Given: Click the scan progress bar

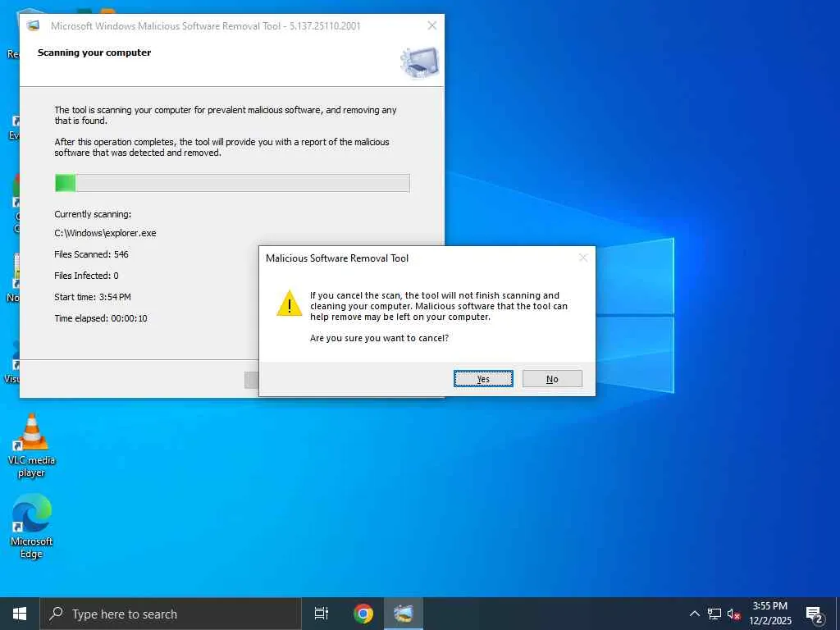Looking at the screenshot, I should tap(232, 183).
